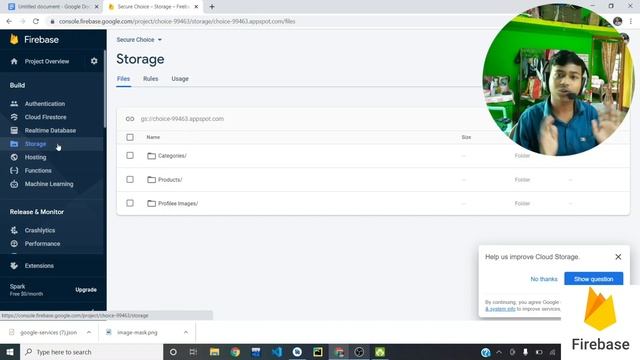Open Chrome from the Windows taskbar
The width and height of the screenshot is (640, 360).
point(235,352)
